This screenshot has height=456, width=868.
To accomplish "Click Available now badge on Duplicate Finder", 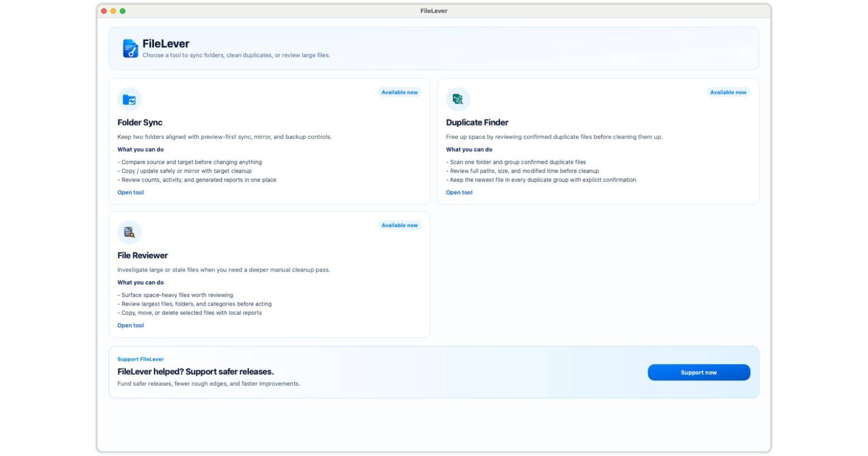I will click(x=728, y=92).
